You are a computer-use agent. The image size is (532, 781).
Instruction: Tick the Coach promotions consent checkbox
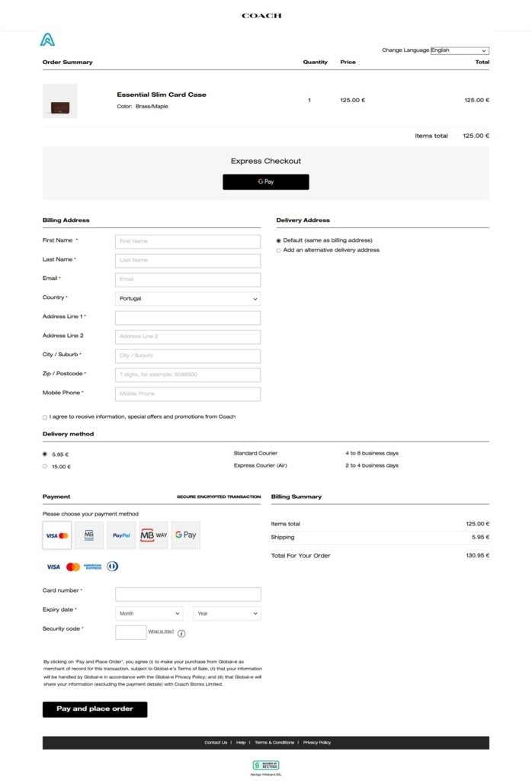point(45,417)
